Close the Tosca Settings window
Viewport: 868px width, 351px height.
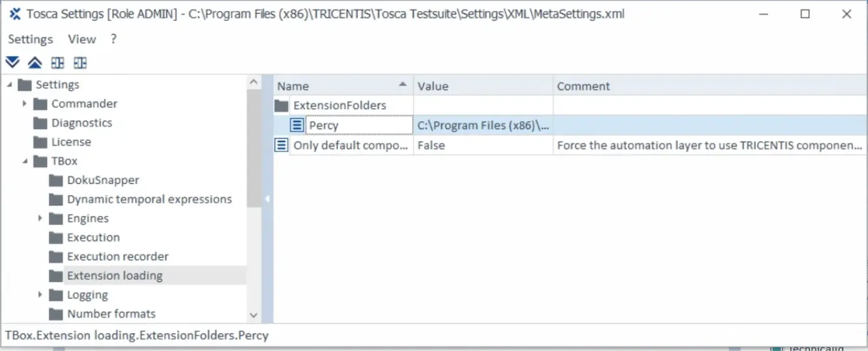point(846,14)
